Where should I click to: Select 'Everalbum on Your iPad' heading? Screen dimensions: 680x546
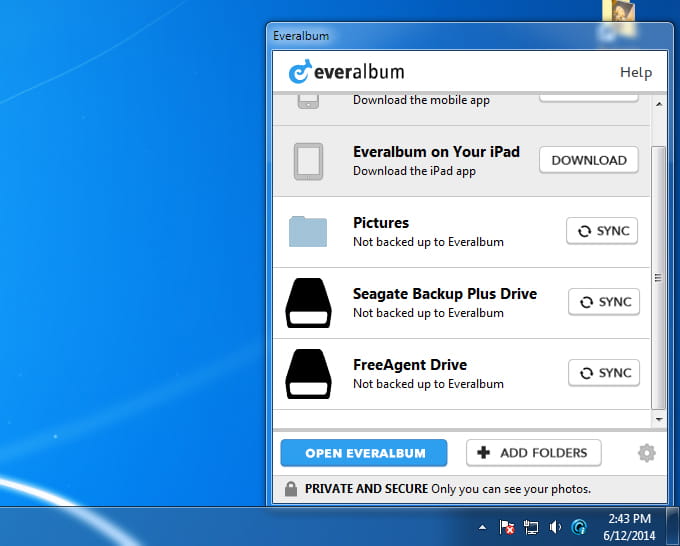tap(436, 152)
